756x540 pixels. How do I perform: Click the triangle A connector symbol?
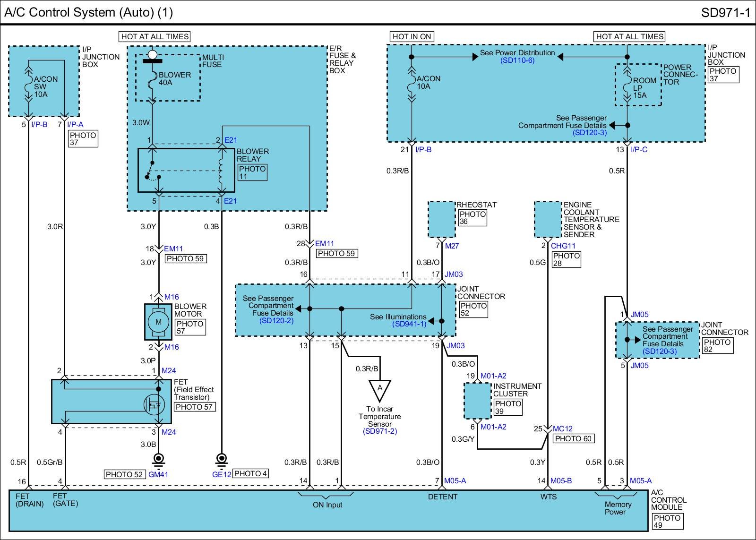coord(379,388)
